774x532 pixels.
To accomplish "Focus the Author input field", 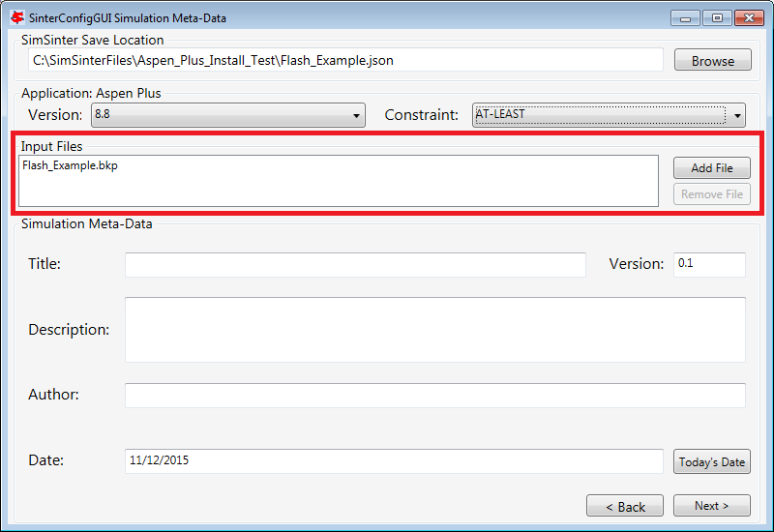I will click(x=434, y=396).
